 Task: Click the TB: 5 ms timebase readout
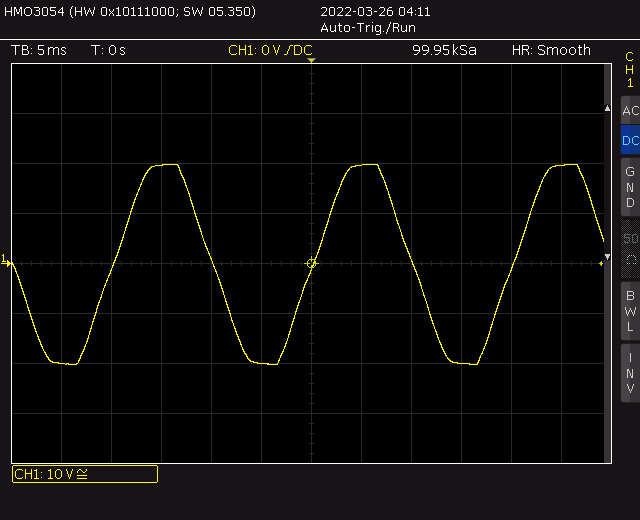(39, 50)
